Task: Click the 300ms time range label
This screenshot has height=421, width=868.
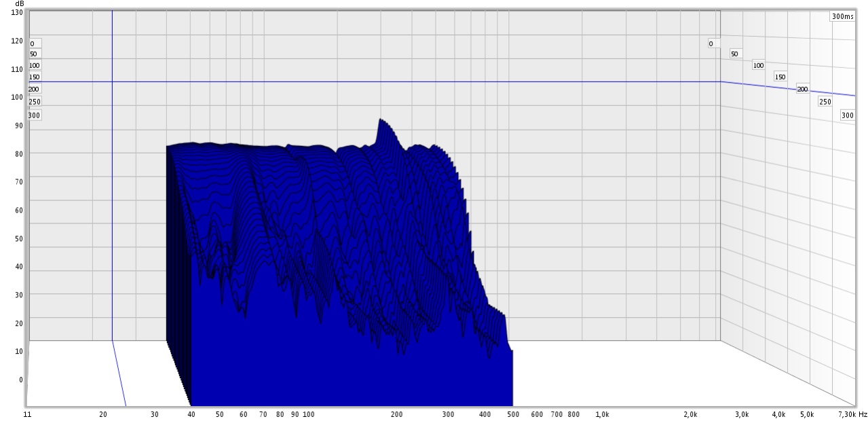Action: click(842, 17)
